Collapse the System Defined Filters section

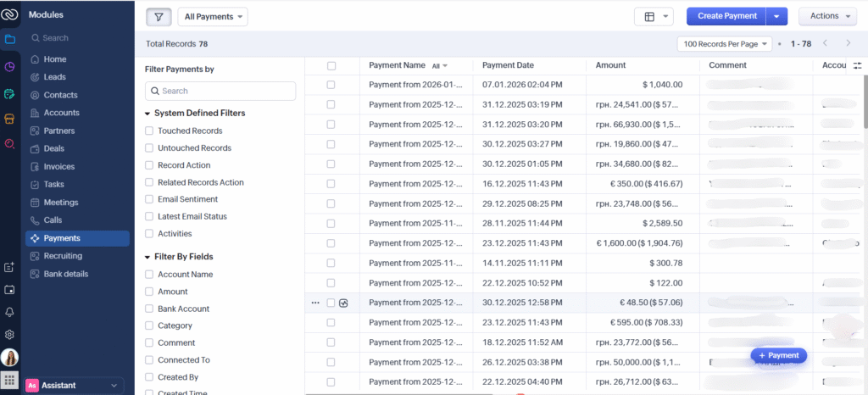pyautogui.click(x=147, y=114)
